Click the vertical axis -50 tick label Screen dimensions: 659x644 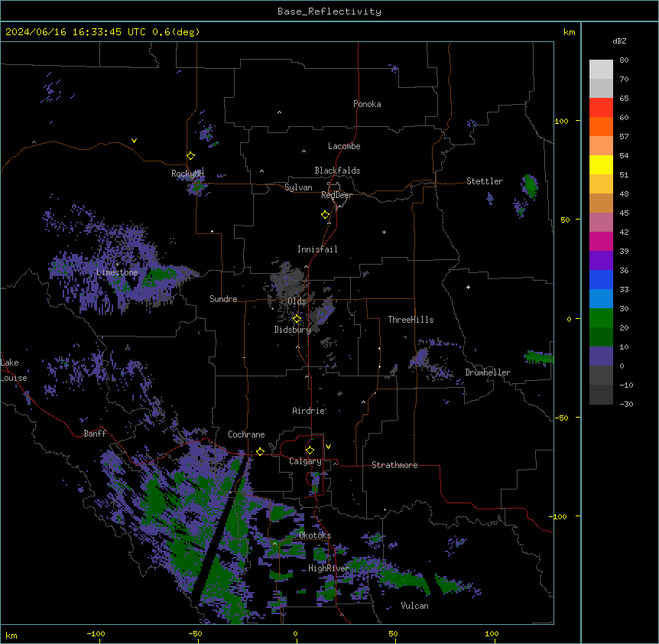click(x=561, y=418)
